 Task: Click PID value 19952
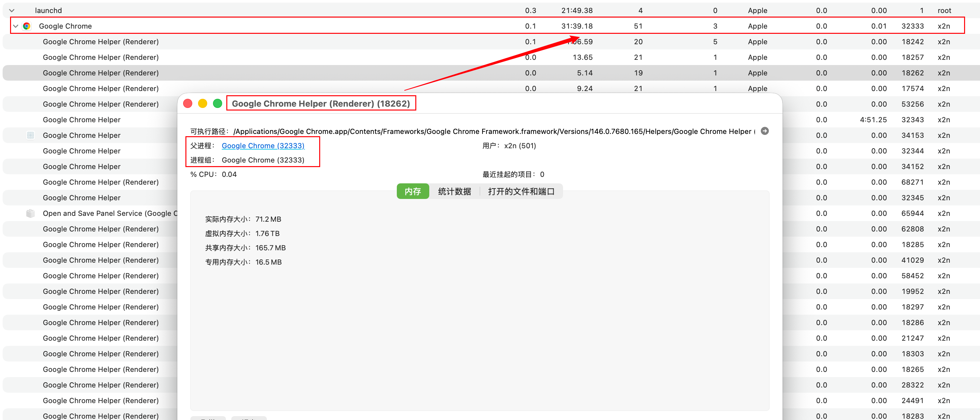912,292
